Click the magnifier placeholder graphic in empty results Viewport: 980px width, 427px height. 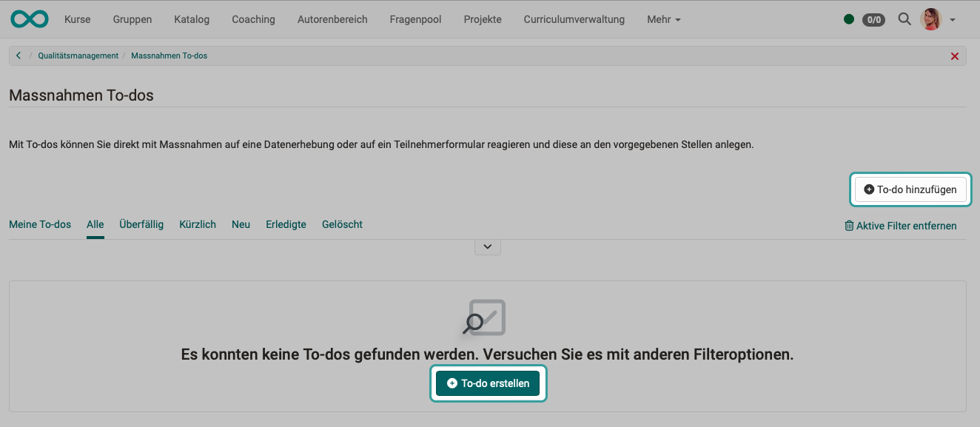click(x=488, y=317)
